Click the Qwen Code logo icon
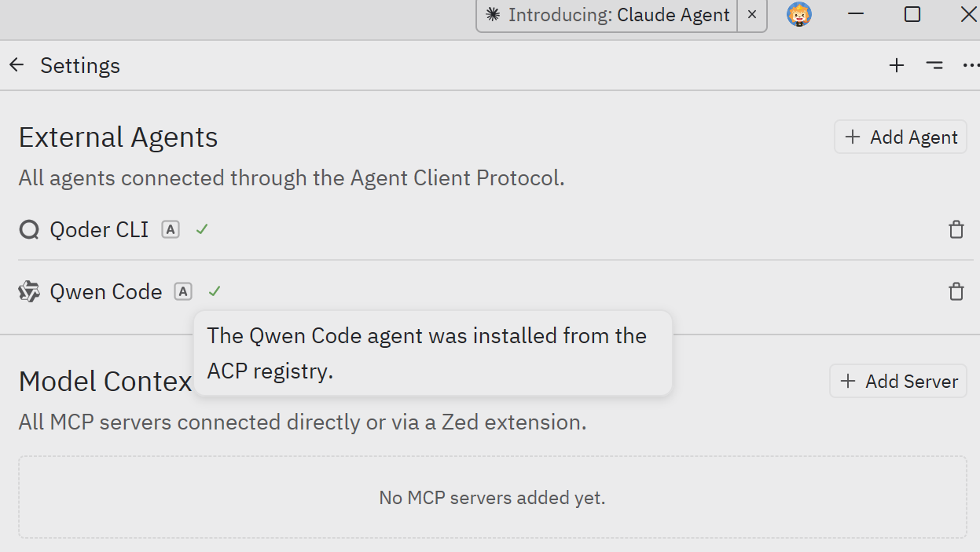This screenshot has width=980, height=552. tap(29, 292)
